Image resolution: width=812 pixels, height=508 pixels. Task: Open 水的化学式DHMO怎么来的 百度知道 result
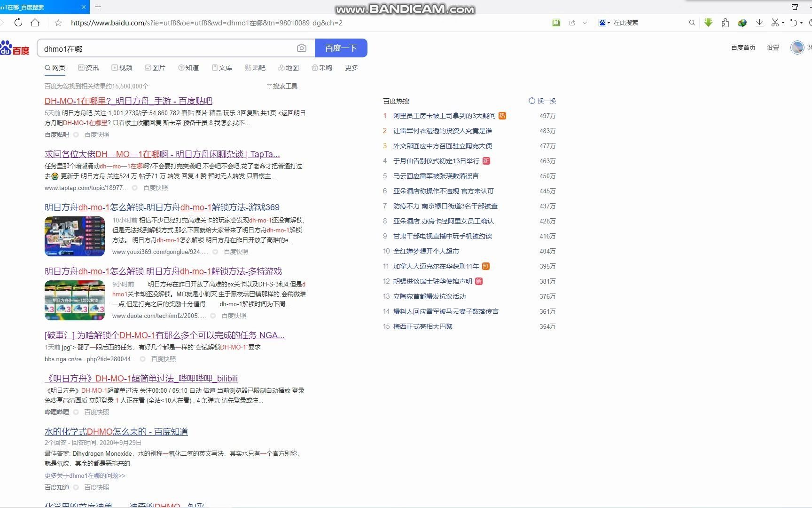[116, 431]
